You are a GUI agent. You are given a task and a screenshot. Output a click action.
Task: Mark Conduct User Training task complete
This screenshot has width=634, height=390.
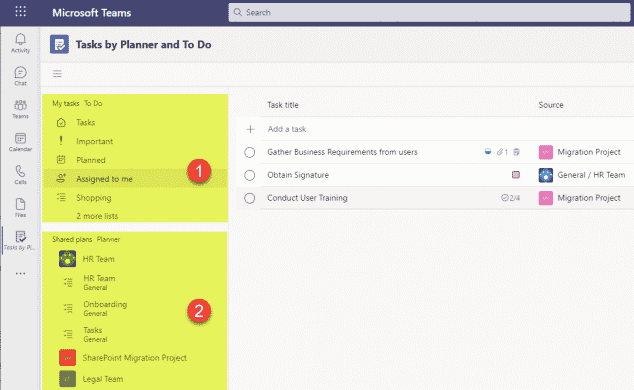[249, 198]
